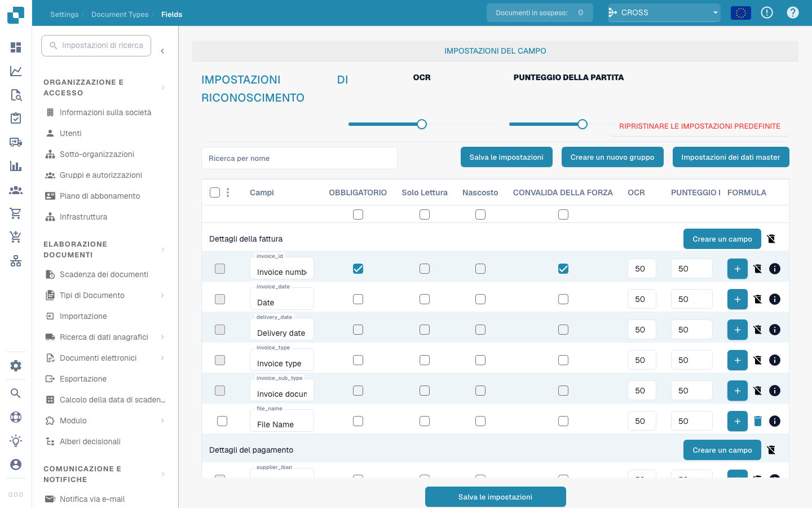
Task: Open the dashboard icon in left rail
Action: (16, 47)
